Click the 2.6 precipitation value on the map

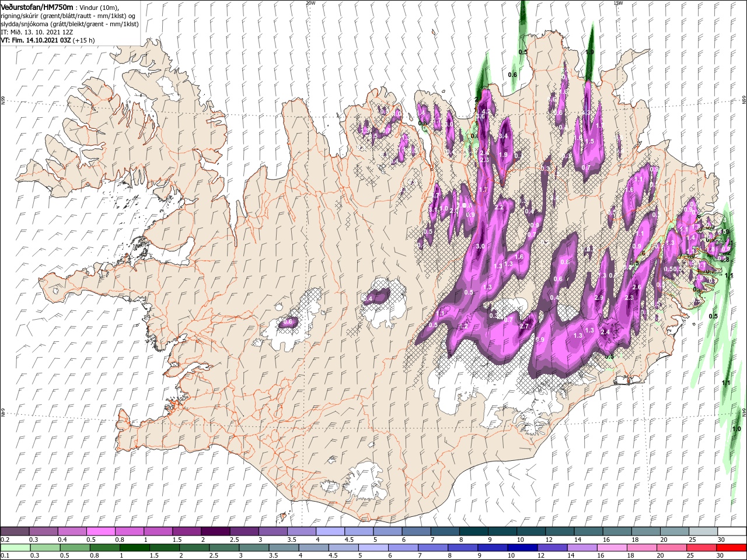coord(637,287)
